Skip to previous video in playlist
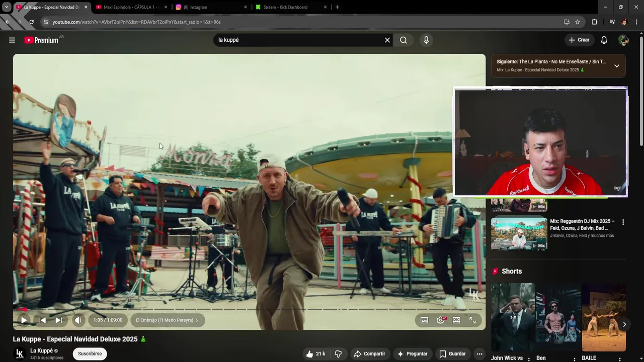Screen dimensions: 644x362 (x=42, y=320)
